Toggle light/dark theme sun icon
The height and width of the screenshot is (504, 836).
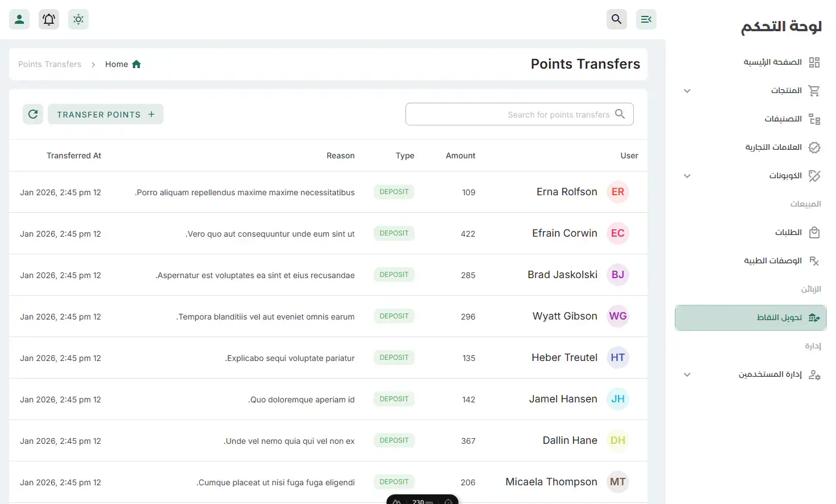click(x=78, y=19)
